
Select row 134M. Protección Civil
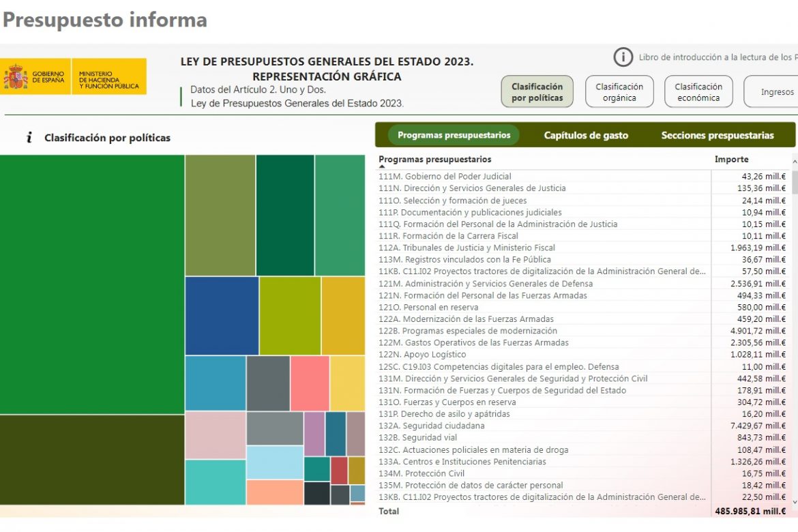coord(583,473)
